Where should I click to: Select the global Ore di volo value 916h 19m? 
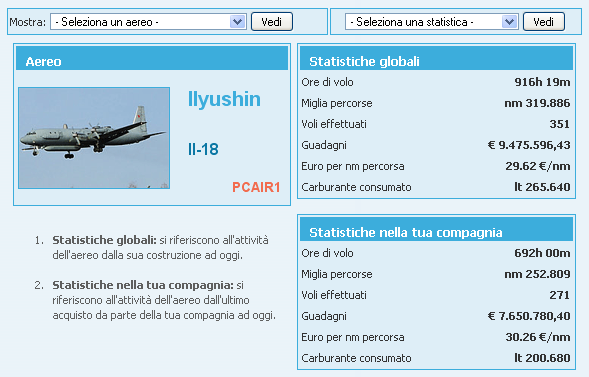click(542, 82)
